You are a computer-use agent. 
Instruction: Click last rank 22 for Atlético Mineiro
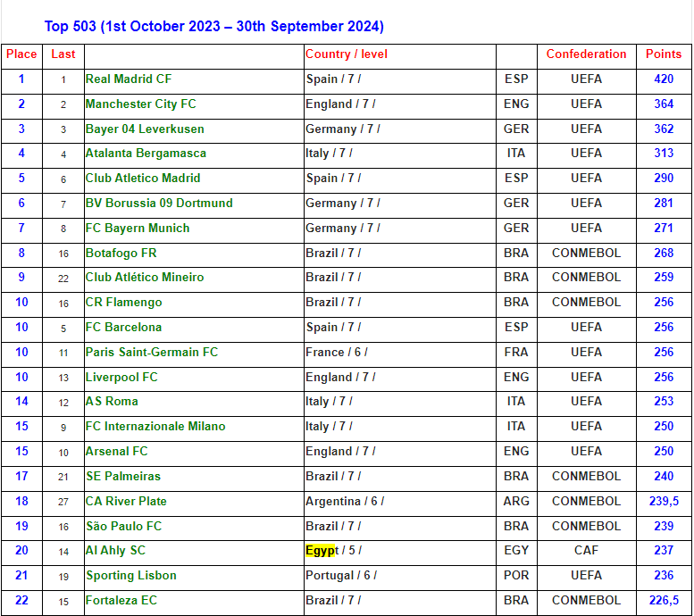tap(63, 279)
